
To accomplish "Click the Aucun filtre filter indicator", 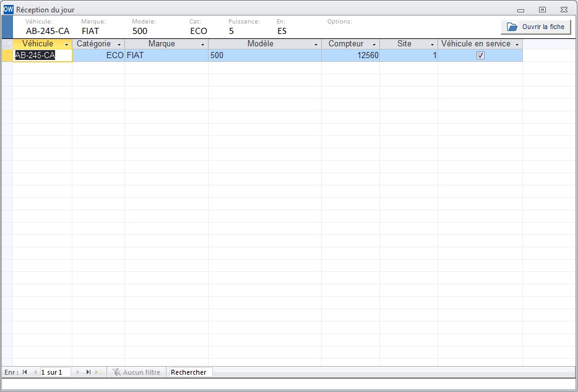I will pos(136,372).
